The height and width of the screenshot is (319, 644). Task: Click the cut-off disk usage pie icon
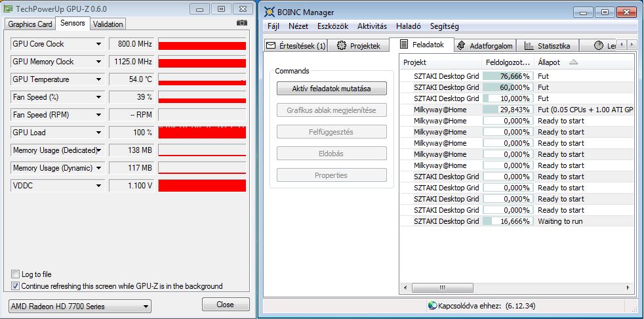(598, 46)
